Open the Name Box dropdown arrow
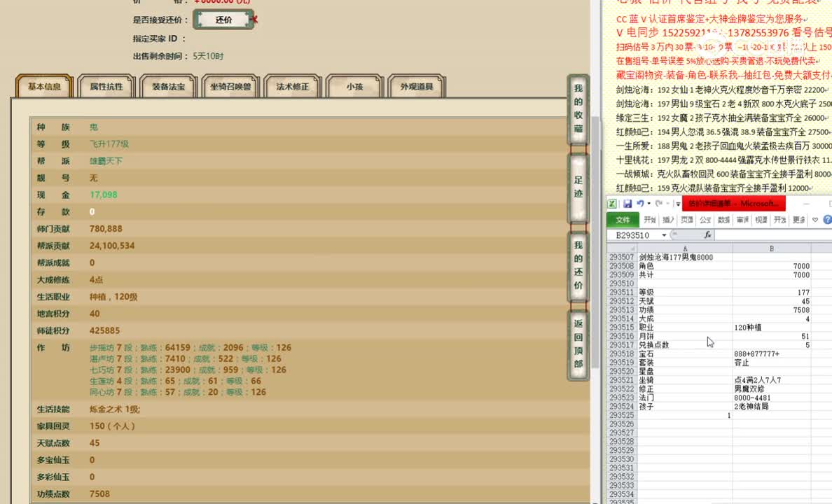Viewport: 832px width, 504px height. [x=664, y=235]
